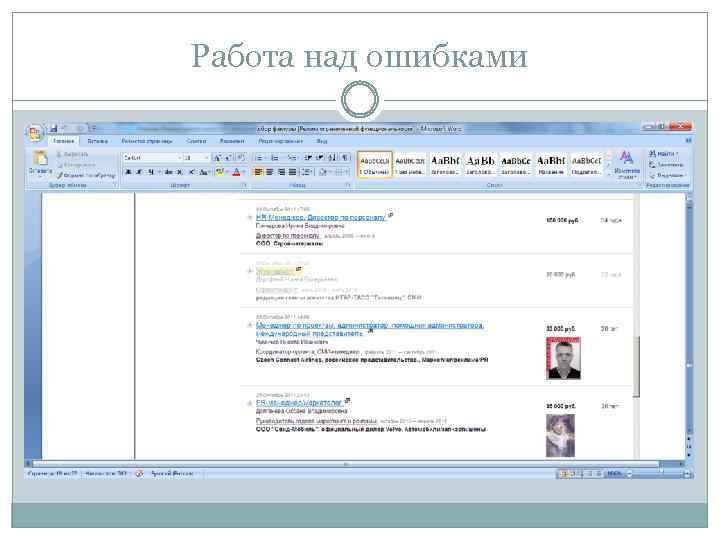Switch to the Вставка tab
This screenshot has height=540, width=720.
point(97,141)
